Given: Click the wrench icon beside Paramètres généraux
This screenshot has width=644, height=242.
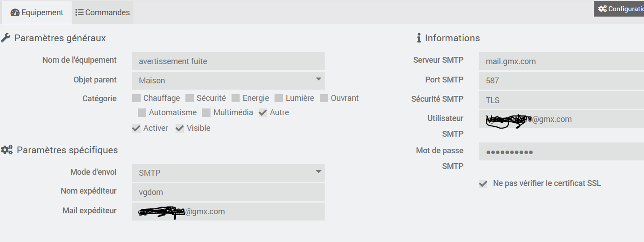Looking at the screenshot, I should (6, 38).
